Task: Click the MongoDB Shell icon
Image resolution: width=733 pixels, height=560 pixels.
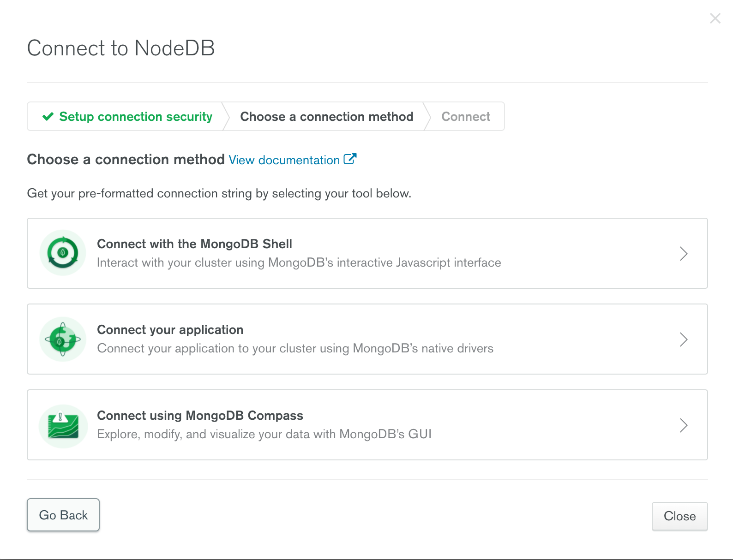Action: [x=63, y=253]
